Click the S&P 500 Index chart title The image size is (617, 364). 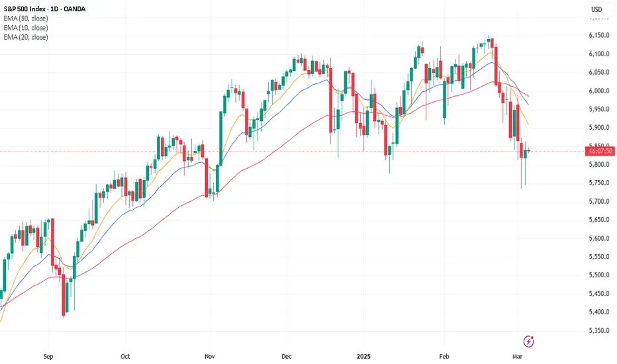[44, 9]
